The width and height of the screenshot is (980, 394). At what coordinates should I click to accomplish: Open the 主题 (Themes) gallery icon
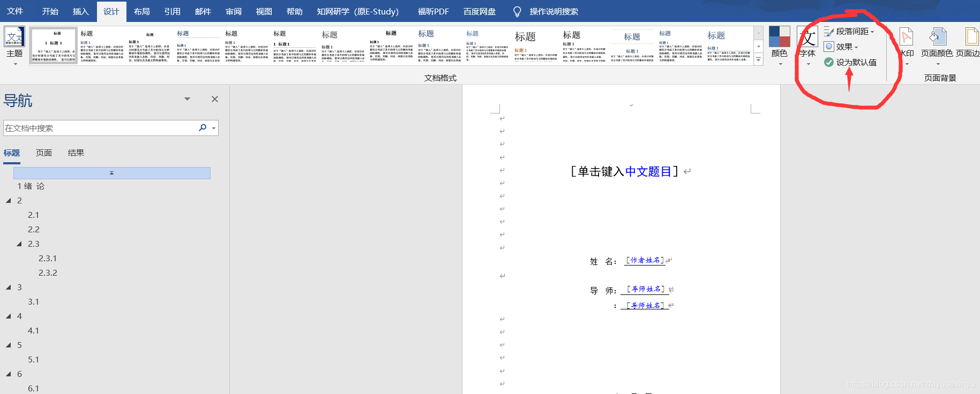[14, 37]
